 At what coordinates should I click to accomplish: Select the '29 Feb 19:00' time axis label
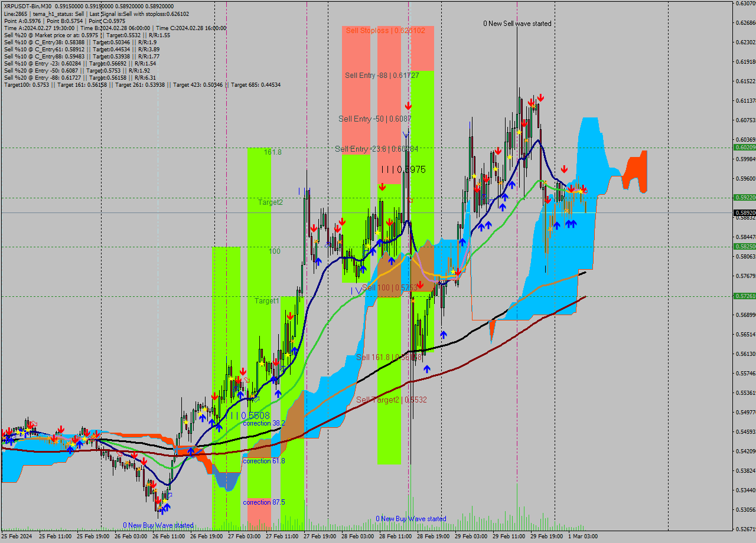click(x=547, y=537)
